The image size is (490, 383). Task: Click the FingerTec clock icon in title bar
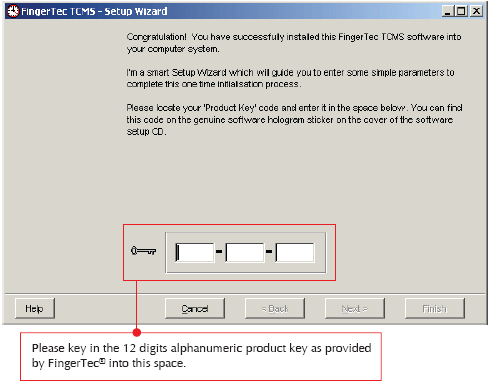[x=13, y=11]
